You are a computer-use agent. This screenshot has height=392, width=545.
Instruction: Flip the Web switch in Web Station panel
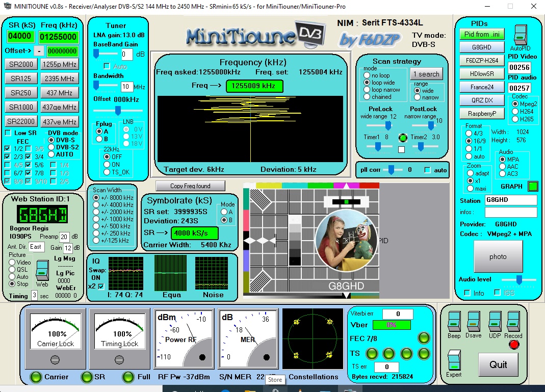42,270
